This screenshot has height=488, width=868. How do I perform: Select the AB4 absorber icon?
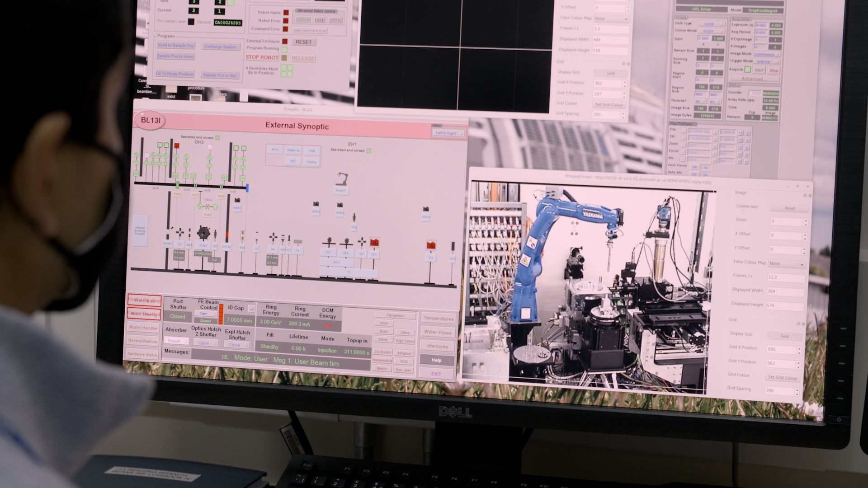(x=243, y=235)
